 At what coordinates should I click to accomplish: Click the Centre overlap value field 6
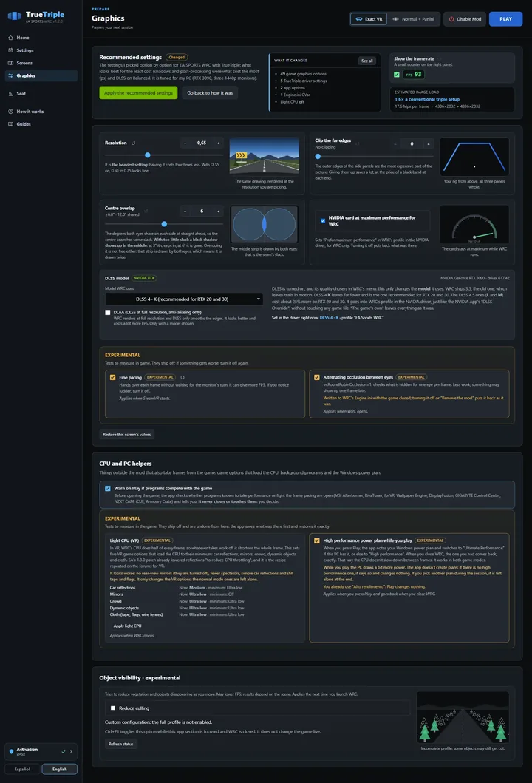(x=202, y=211)
